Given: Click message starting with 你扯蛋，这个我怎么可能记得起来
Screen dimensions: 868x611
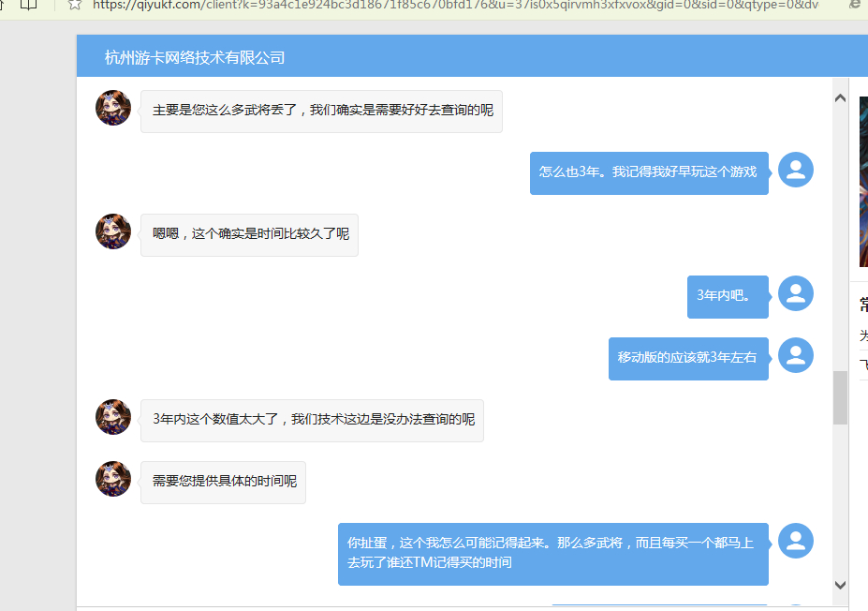Looking at the screenshot, I should coord(553,554).
